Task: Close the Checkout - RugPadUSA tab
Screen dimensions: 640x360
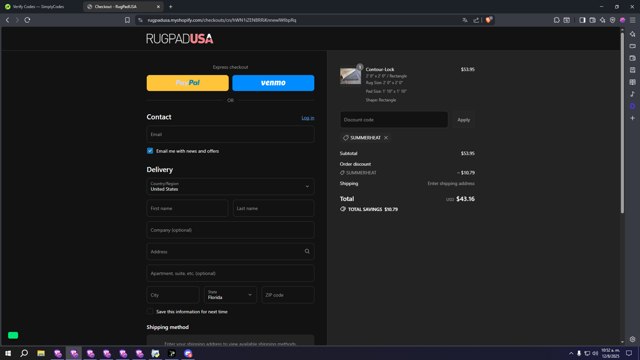Action: tap(158, 7)
